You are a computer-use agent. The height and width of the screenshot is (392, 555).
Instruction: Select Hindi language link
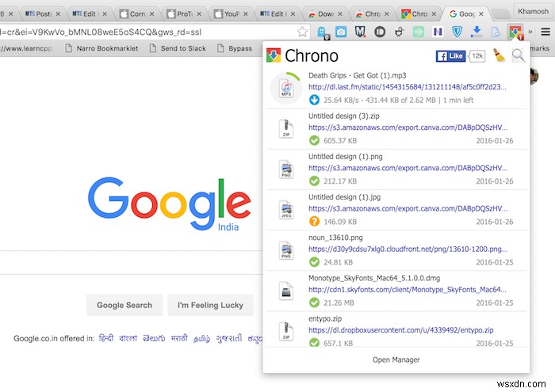106,338
